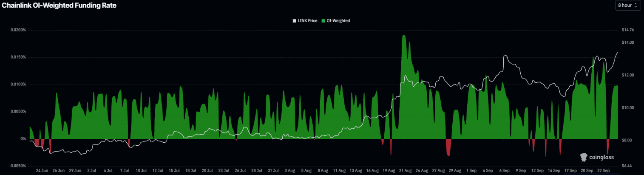
Task: Click the 26 Jul date label
Action: (x=240, y=170)
